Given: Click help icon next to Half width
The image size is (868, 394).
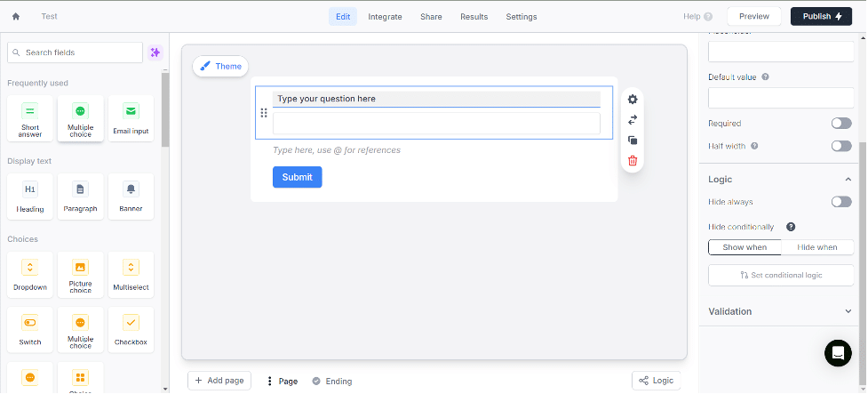Looking at the screenshot, I should coord(754,146).
